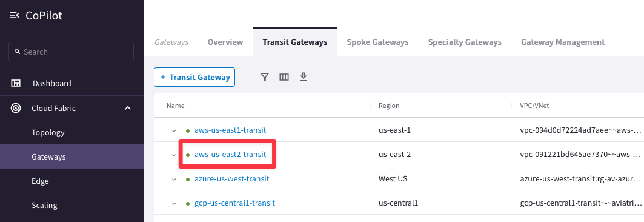Expand the aws-us-east1-transit row
644x222 pixels.
click(174, 131)
